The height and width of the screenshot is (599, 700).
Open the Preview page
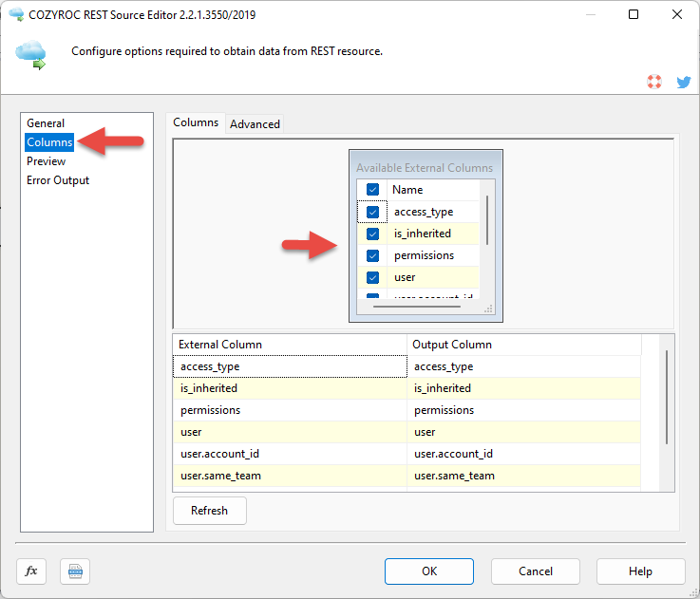point(46,161)
